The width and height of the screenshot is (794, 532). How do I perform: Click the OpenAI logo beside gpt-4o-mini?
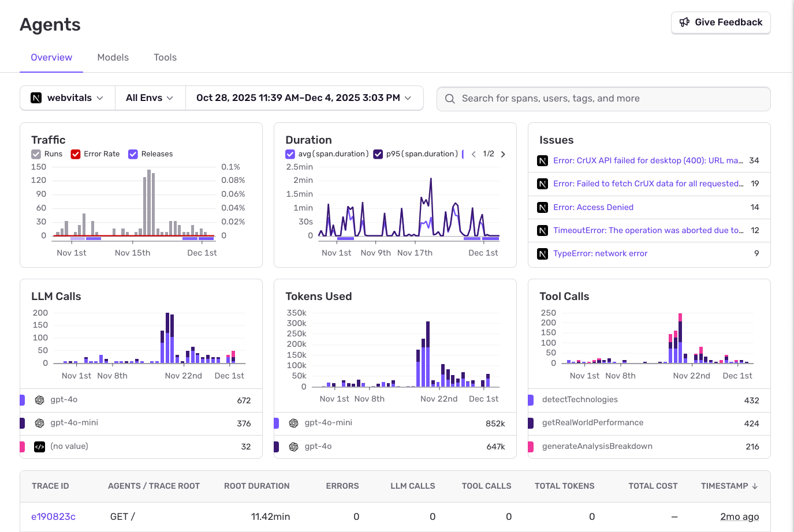click(x=39, y=422)
